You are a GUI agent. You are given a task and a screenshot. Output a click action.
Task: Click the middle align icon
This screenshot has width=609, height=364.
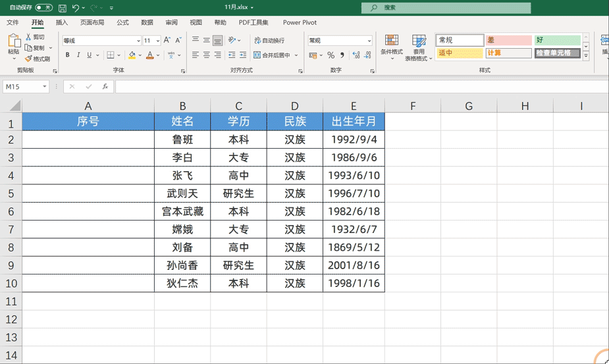pyautogui.click(x=207, y=40)
